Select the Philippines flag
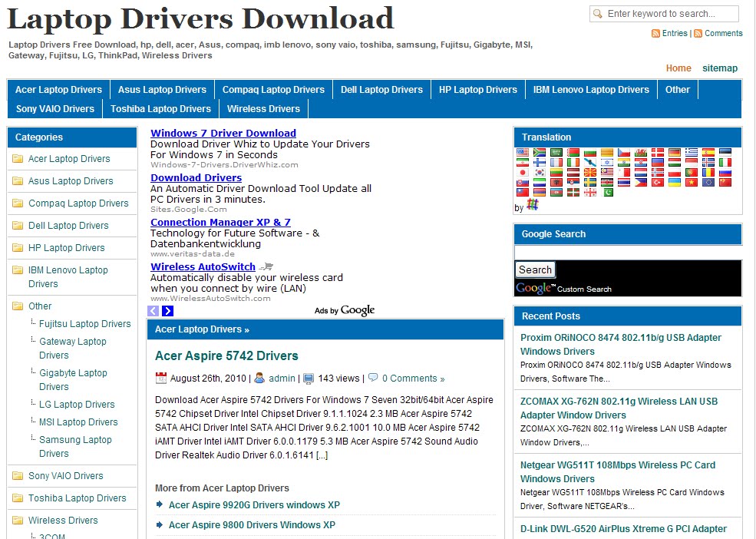Screen dimensions: 756x539 tap(641, 183)
